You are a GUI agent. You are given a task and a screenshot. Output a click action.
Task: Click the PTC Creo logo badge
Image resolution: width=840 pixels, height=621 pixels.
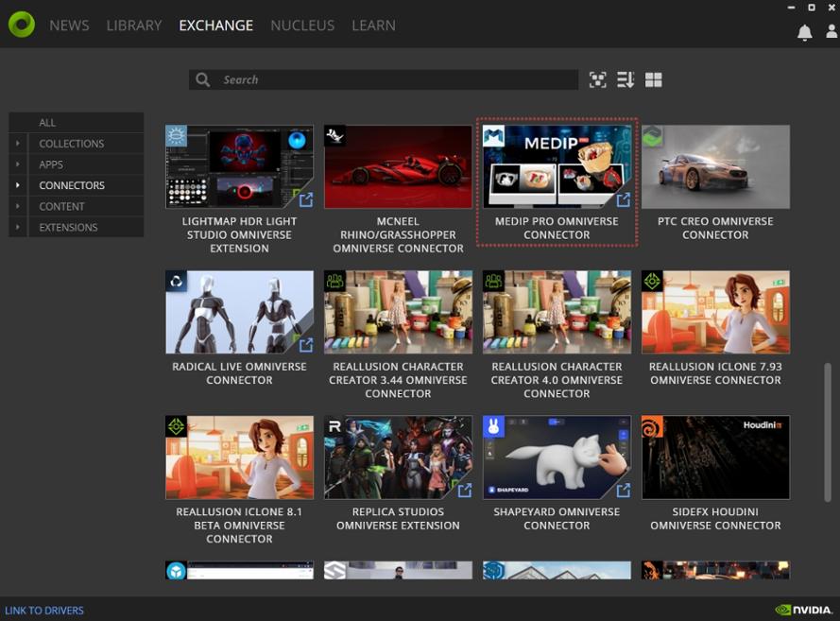tap(652, 136)
